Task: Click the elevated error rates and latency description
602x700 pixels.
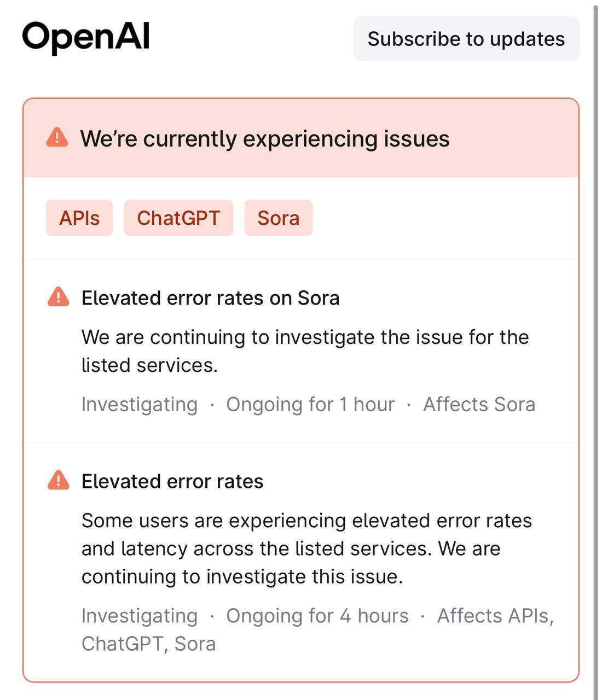Action: click(306, 549)
